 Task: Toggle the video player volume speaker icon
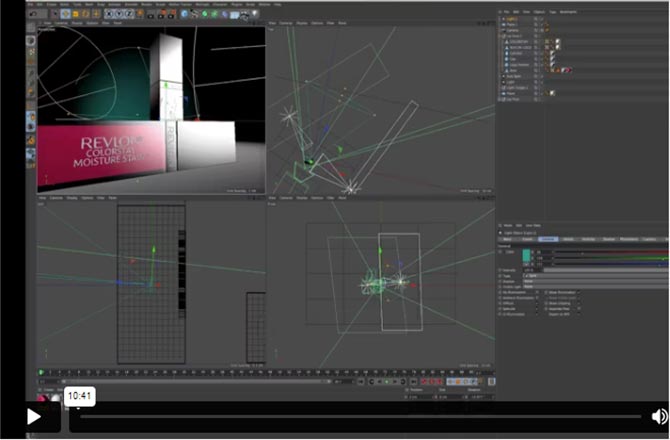(x=659, y=416)
